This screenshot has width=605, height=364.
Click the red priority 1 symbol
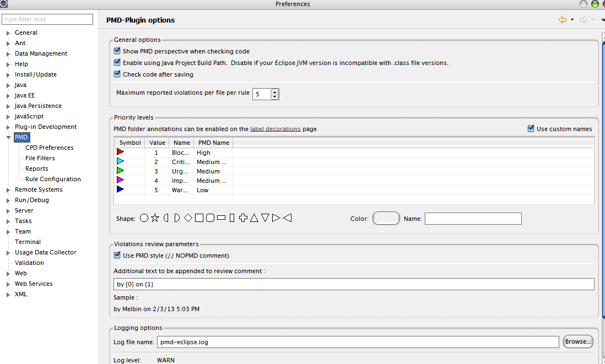pyautogui.click(x=121, y=153)
